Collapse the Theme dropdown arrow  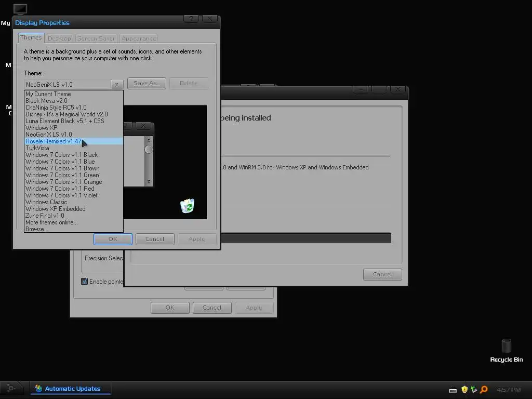(116, 84)
